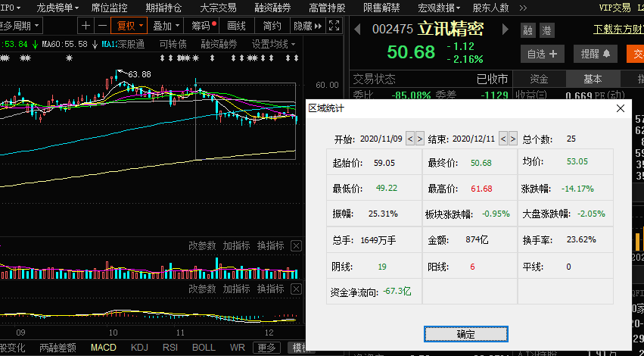Image resolution: width=644 pixels, height=356 pixels.
Task: Open the 叠加 overlay dropdown
Action: click(x=166, y=26)
